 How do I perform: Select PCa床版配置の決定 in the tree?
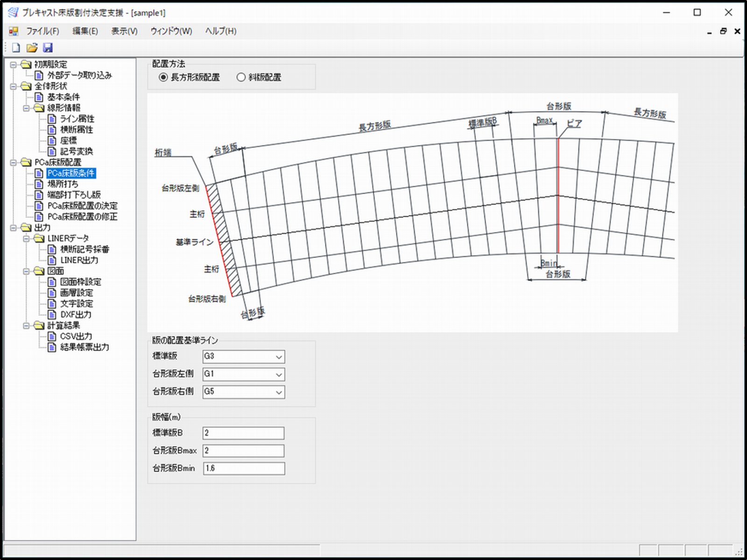click(82, 206)
